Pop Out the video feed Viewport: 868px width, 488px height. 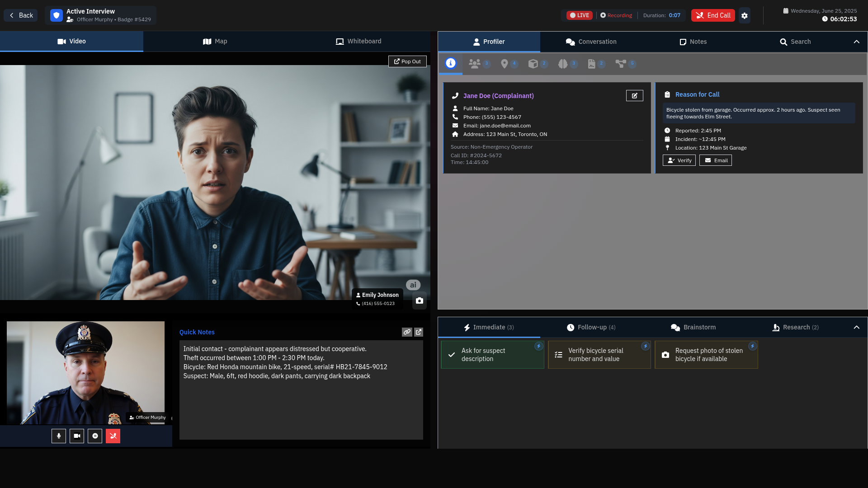(407, 61)
